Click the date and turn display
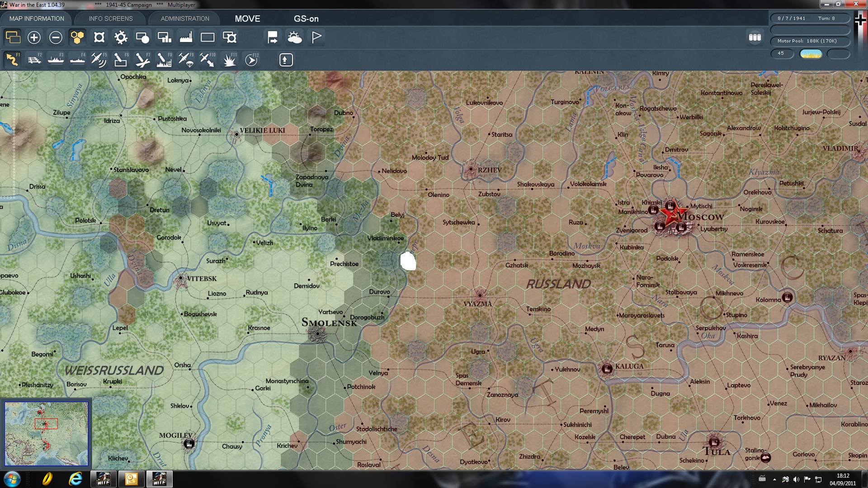Viewport: 868px width, 488px height. tap(810, 19)
